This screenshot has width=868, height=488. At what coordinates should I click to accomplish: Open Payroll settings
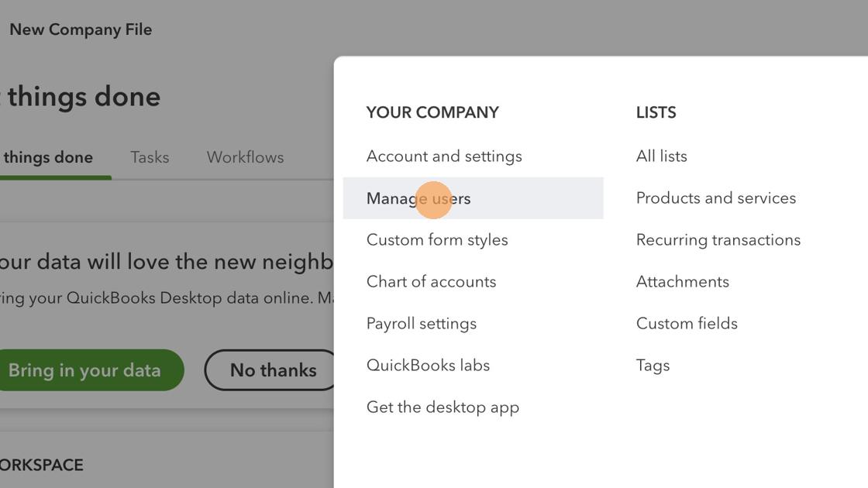(422, 324)
